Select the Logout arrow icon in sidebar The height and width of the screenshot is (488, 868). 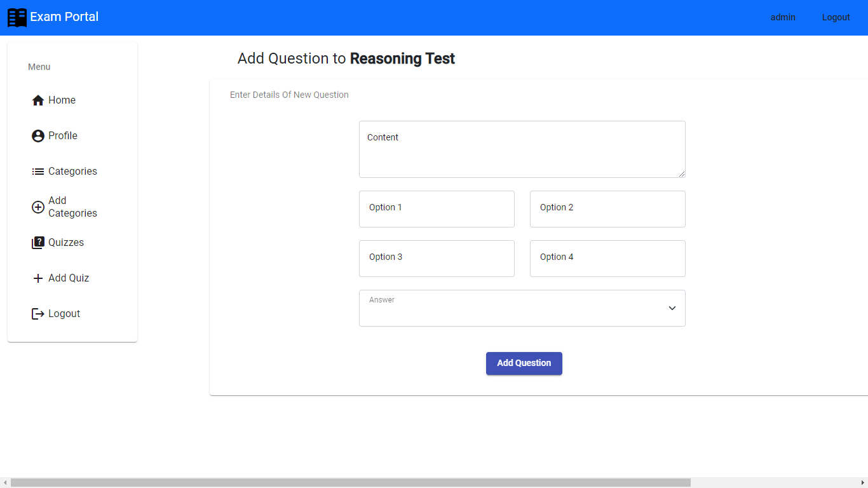[x=37, y=313]
